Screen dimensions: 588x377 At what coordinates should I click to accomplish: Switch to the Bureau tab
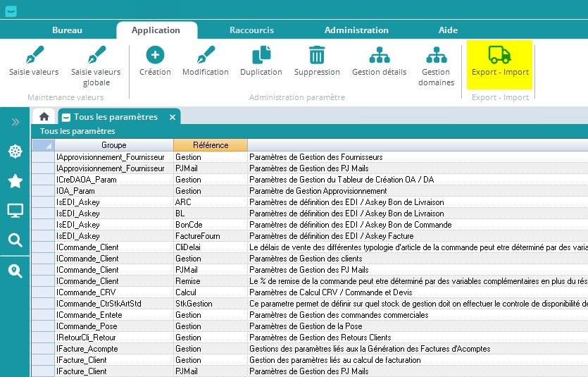pyautogui.click(x=67, y=30)
